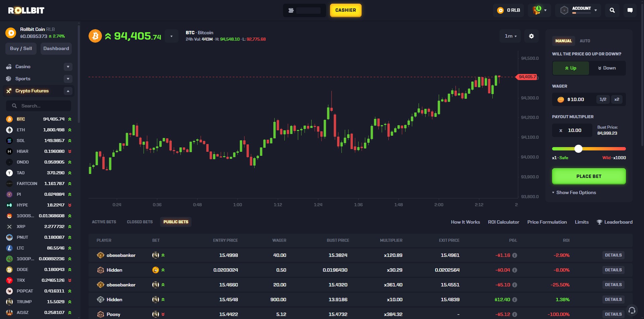644x319 pixels.
Task: Open Details for x361.40 obesebanker bet
Action: (x=613, y=285)
